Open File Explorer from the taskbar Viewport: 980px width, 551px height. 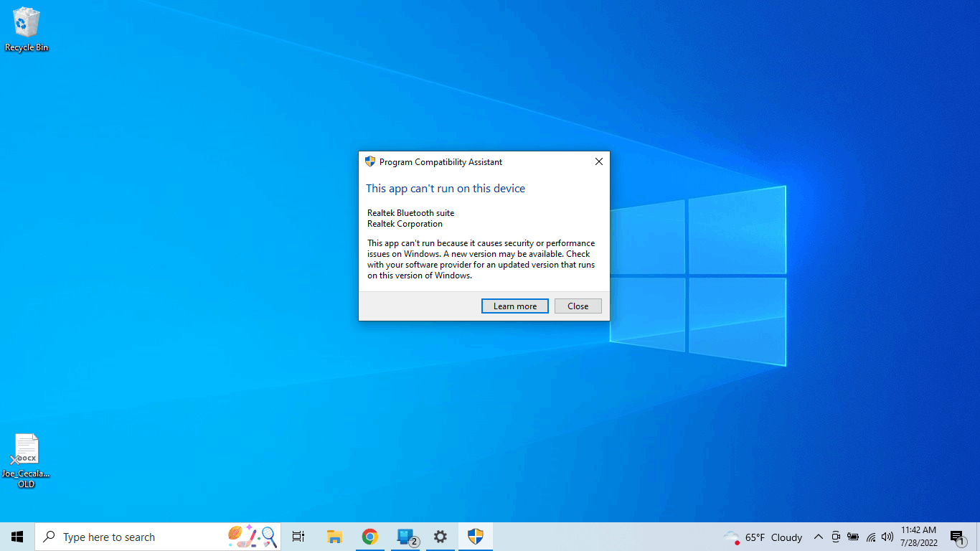(334, 536)
